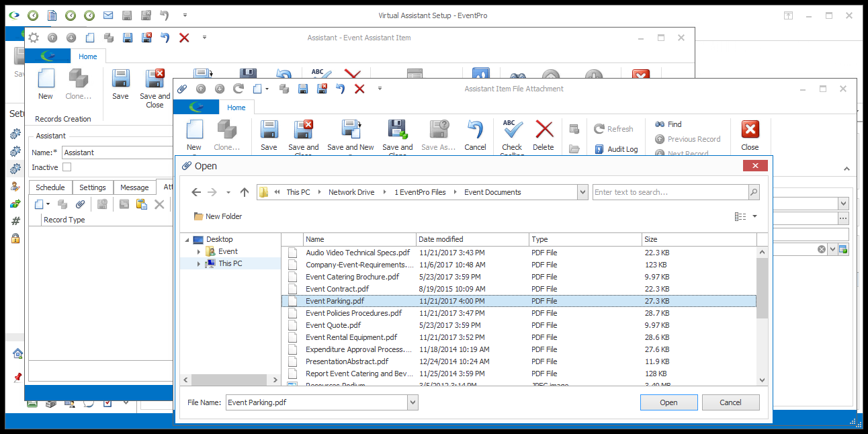The height and width of the screenshot is (434, 868).
Task: Go back with the left arrow in Open dialog
Action: coord(196,192)
